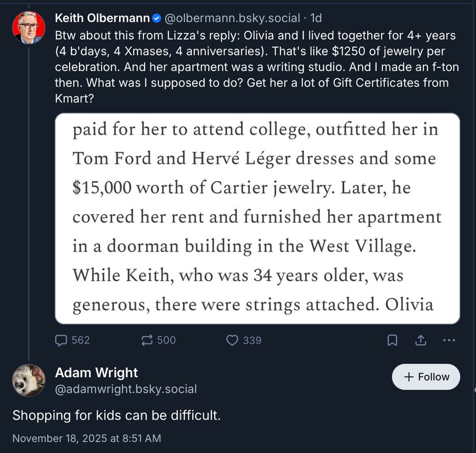Open Keith Olbermann's profile avatar
476x453 pixels.
coord(29,27)
